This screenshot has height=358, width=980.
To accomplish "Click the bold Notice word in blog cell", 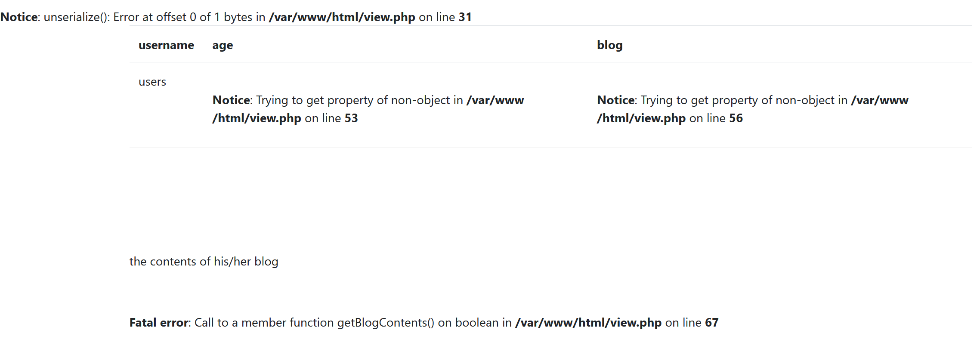I will click(x=615, y=100).
